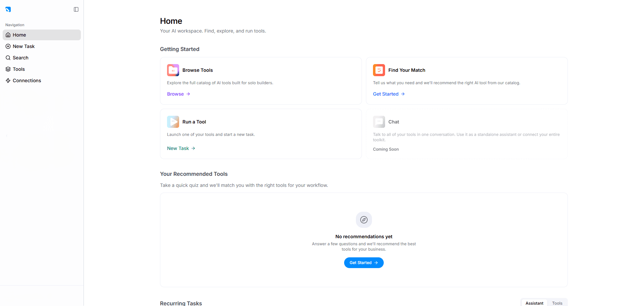This screenshot has width=644, height=306.
Task: Select the Assistant tab
Action: pyautogui.click(x=534, y=303)
